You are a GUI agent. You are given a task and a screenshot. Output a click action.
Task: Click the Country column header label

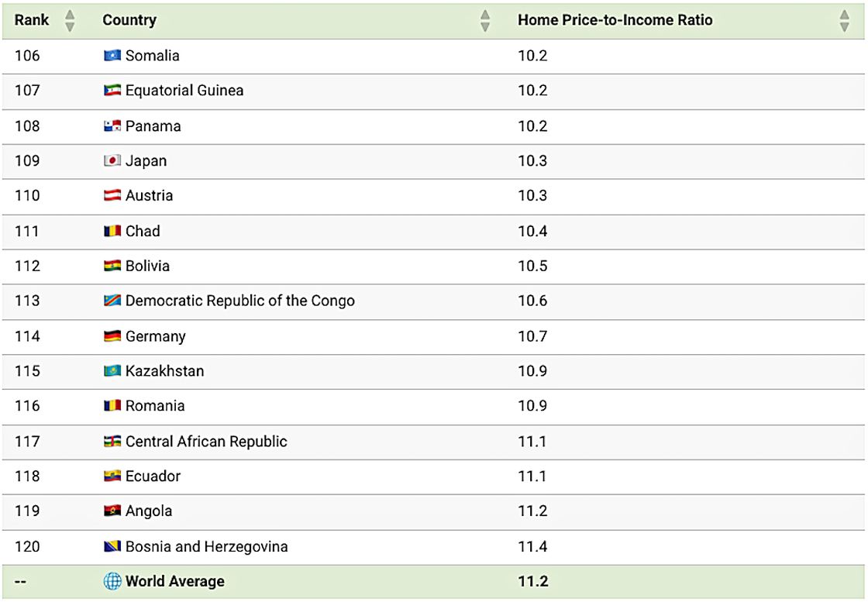(129, 20)
